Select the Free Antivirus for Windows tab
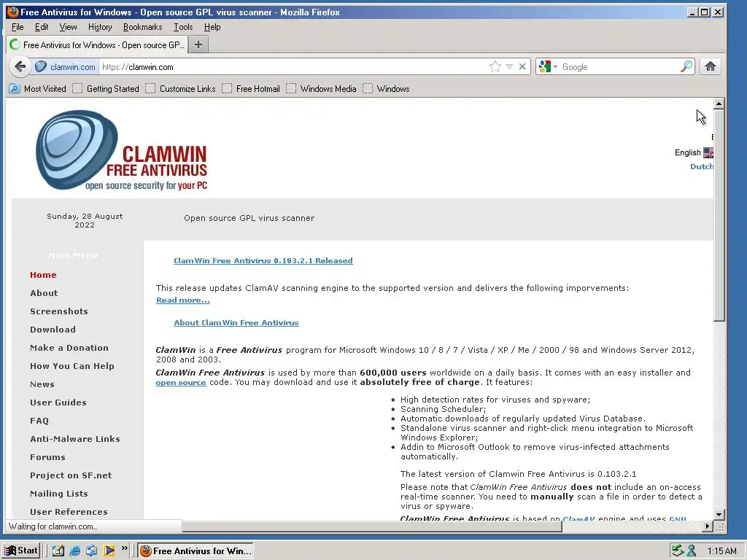747x560 pixels. click(97, 44)
